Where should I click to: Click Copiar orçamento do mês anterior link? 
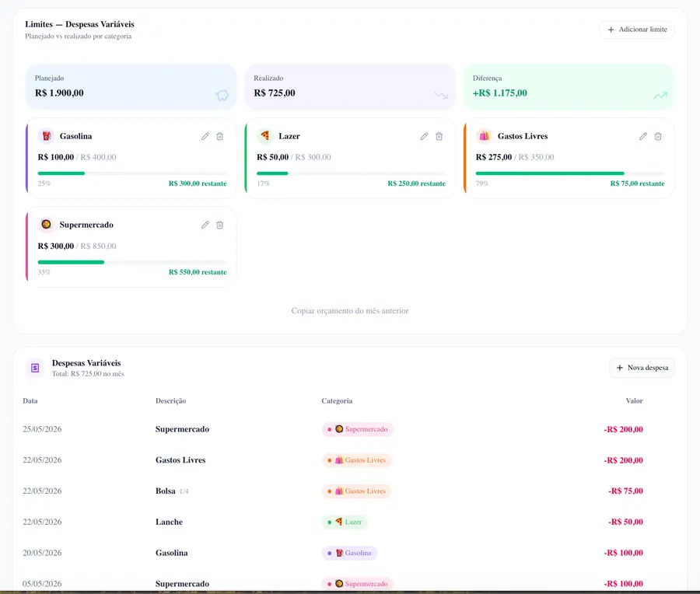(x=349, y=311)
